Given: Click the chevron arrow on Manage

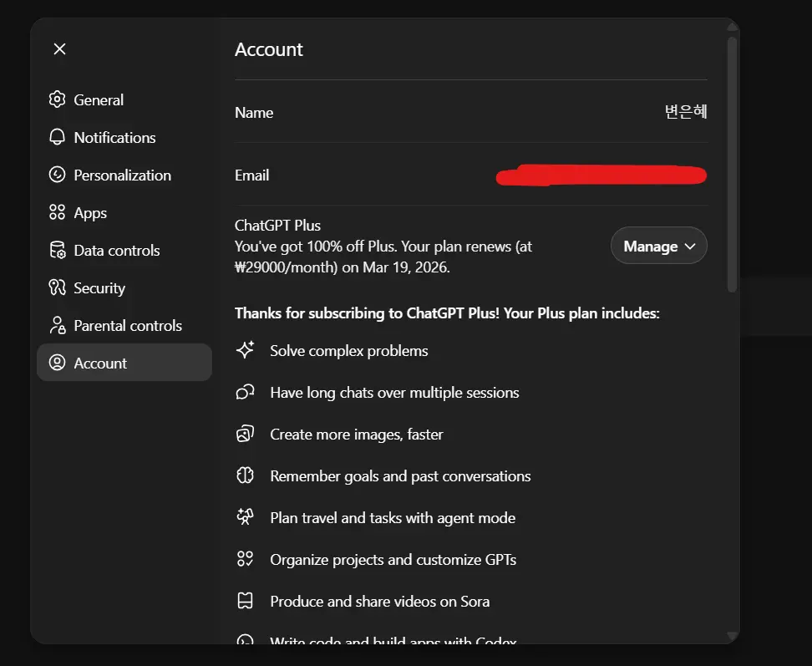Looking at the screenshot, I should pos(690,246).
